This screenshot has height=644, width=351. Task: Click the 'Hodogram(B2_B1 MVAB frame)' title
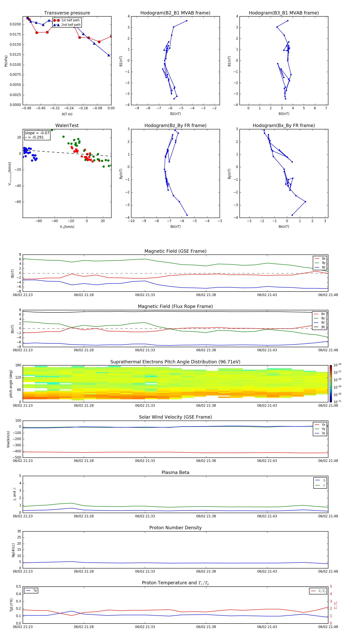point(175,13)
